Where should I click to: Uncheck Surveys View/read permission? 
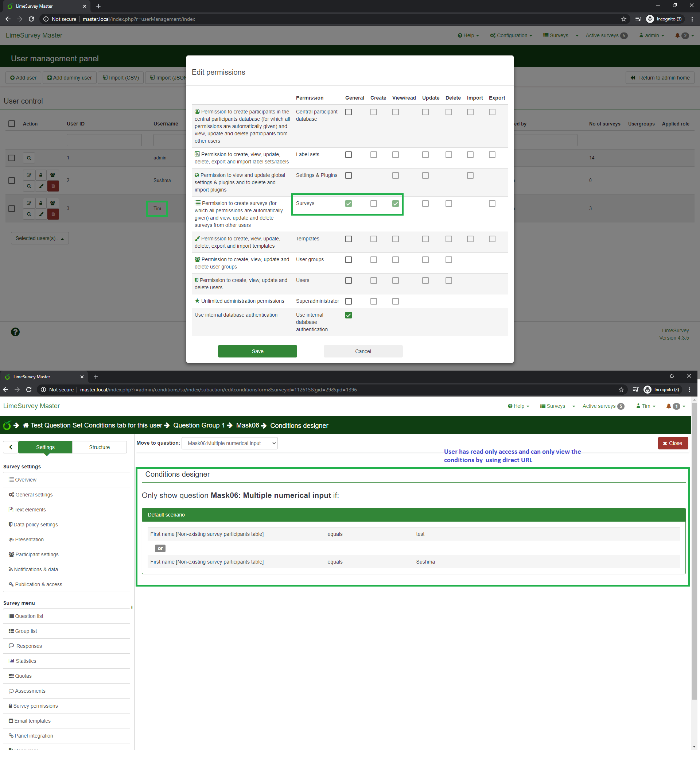[396, 204]
